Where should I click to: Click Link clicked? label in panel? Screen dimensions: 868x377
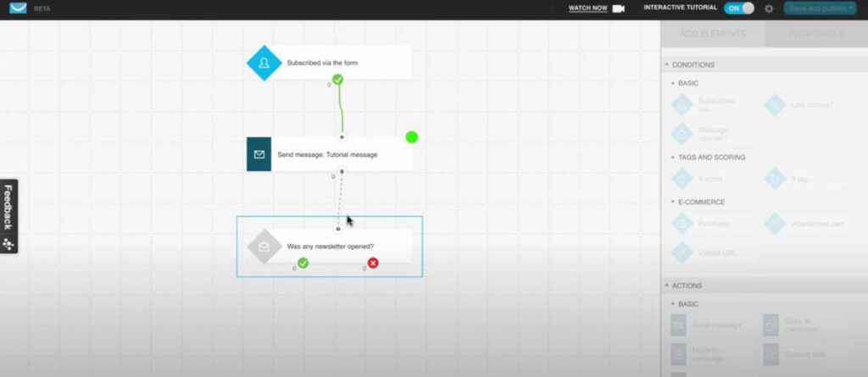click(812, 105)
